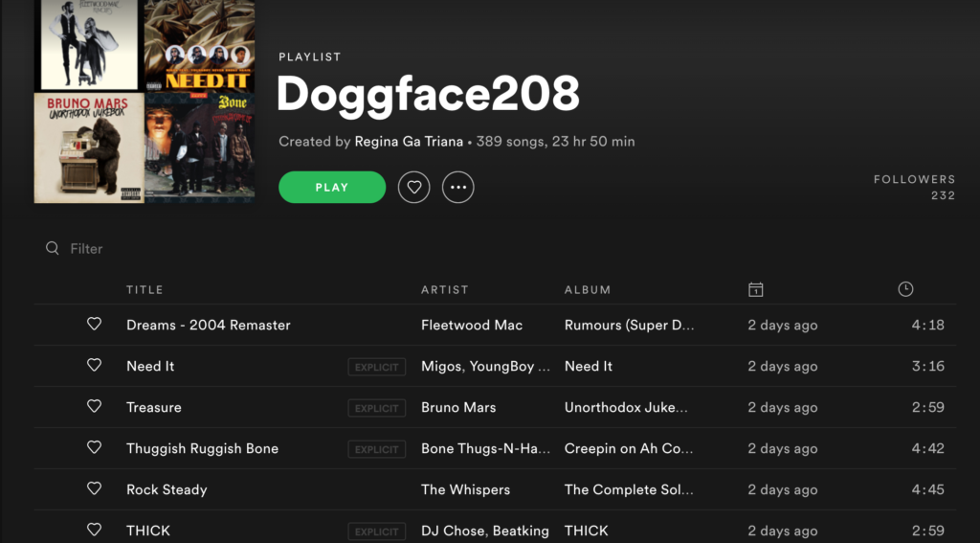Image resolution: width=980 pixels, height=543 pixels.
Task: Sort tracks by ARTIST column header
Action: click(x=444, y=289)
